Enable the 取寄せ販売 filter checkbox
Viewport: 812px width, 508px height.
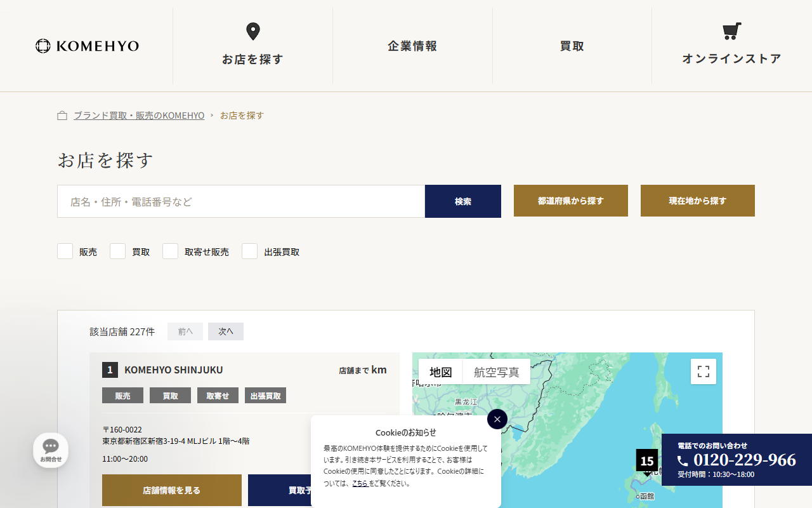click(171, 251)
